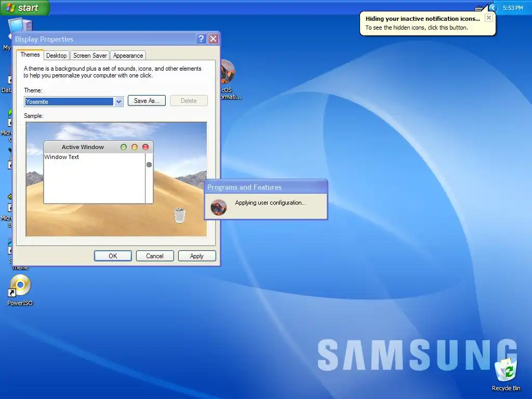
Task: Close the Display Properties dialog
Action: pos(213,38)
